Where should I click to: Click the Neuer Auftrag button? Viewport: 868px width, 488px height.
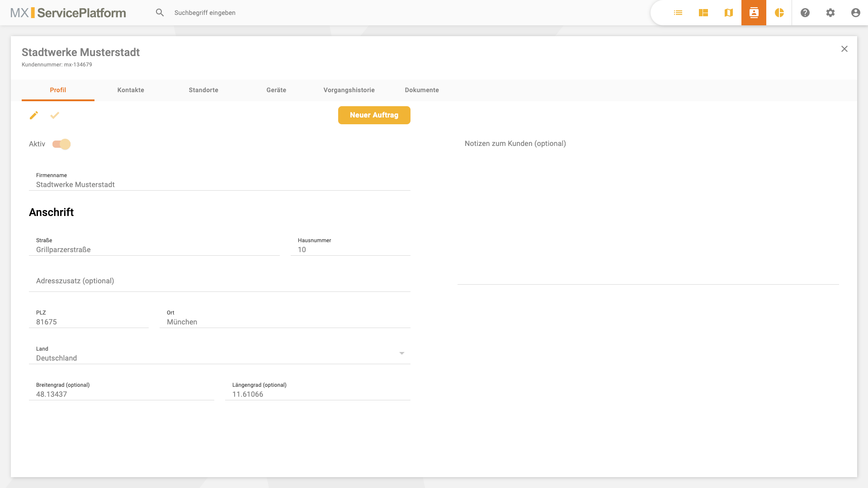374,115
